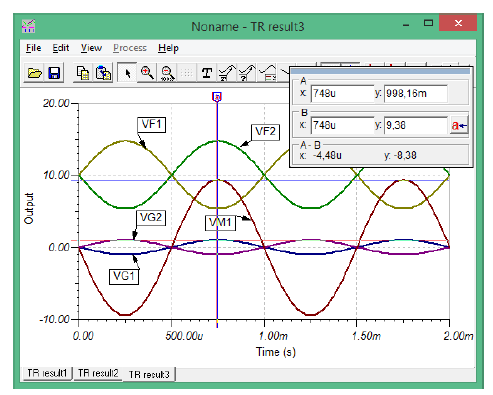The image size is (493, 395).
Task: Click the 1.00m time axis label
Action: point(273,336)
